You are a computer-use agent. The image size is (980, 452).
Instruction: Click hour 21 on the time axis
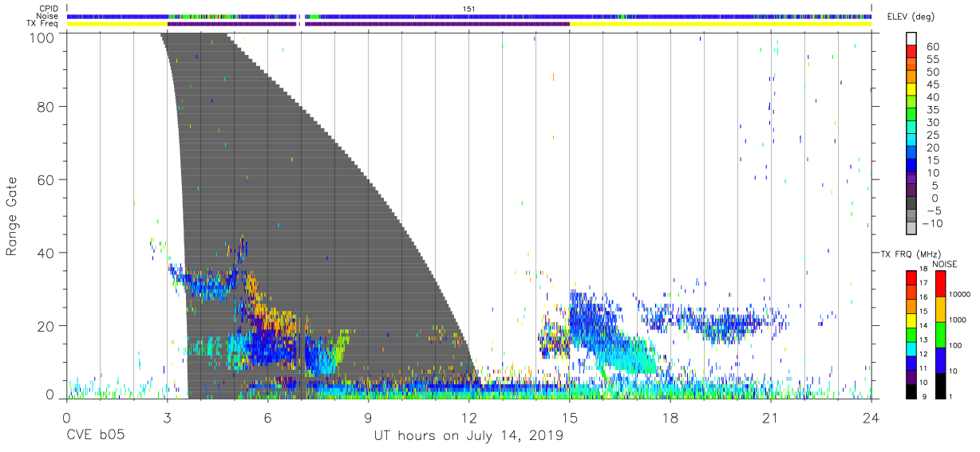tap(770, 418)
